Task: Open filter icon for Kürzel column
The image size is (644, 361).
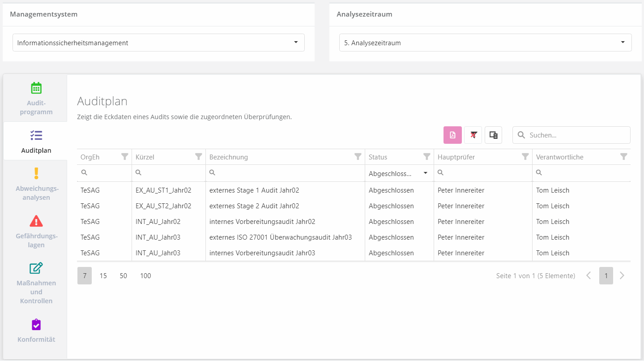Action: tap(199, 157)
